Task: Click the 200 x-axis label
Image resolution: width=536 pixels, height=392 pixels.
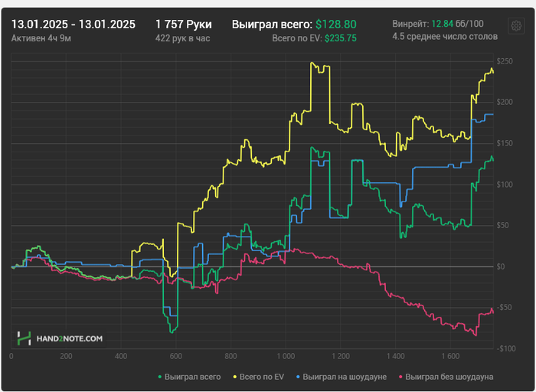Action: (66, 356)
